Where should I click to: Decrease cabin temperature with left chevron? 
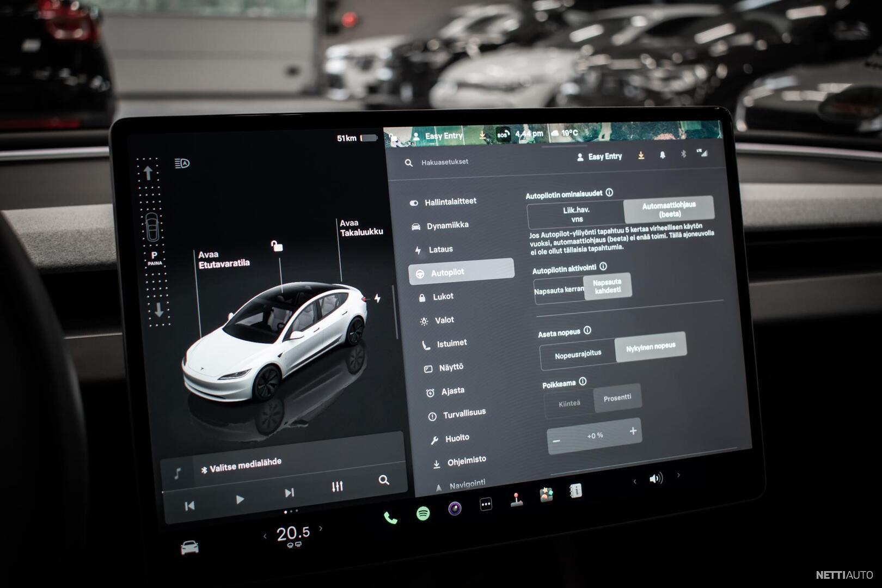coord(265,536)
